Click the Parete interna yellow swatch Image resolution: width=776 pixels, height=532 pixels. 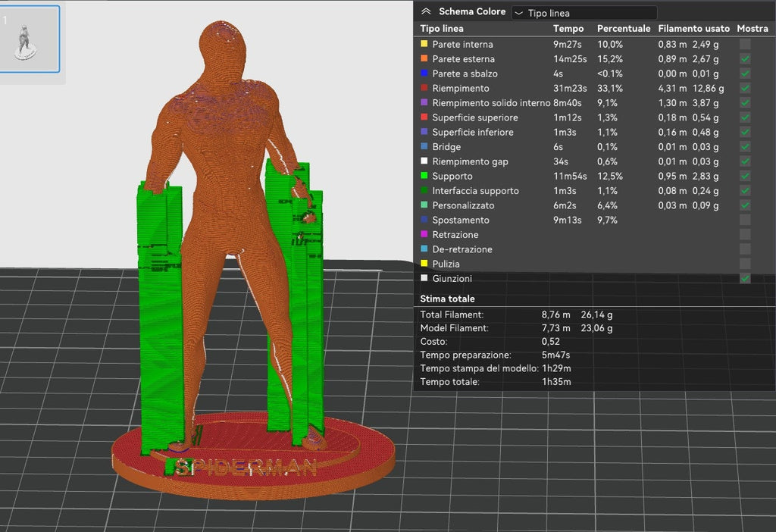(424, 43)
